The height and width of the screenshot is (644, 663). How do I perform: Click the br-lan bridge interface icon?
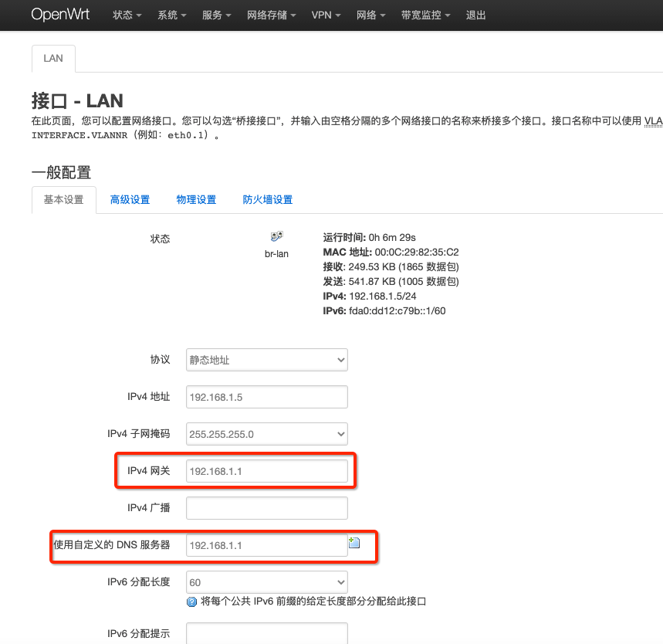tap(276, 236)
